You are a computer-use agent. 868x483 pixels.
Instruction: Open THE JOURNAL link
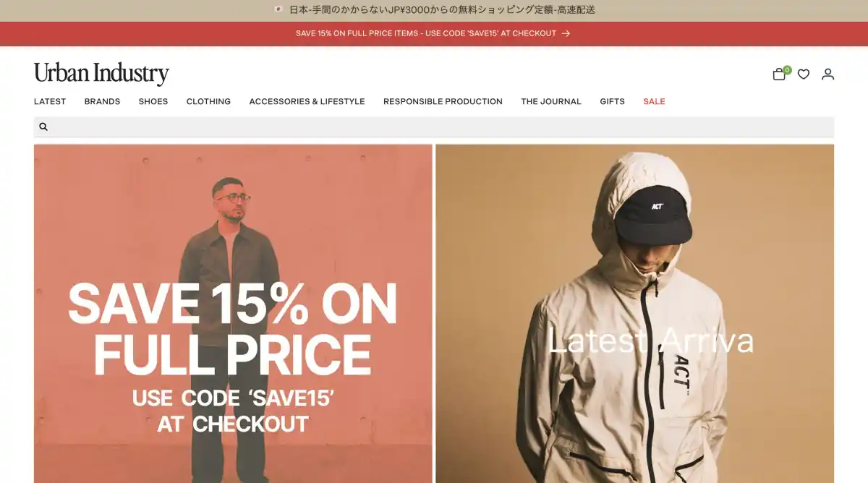pyautogui.click(x=551, y=101)
